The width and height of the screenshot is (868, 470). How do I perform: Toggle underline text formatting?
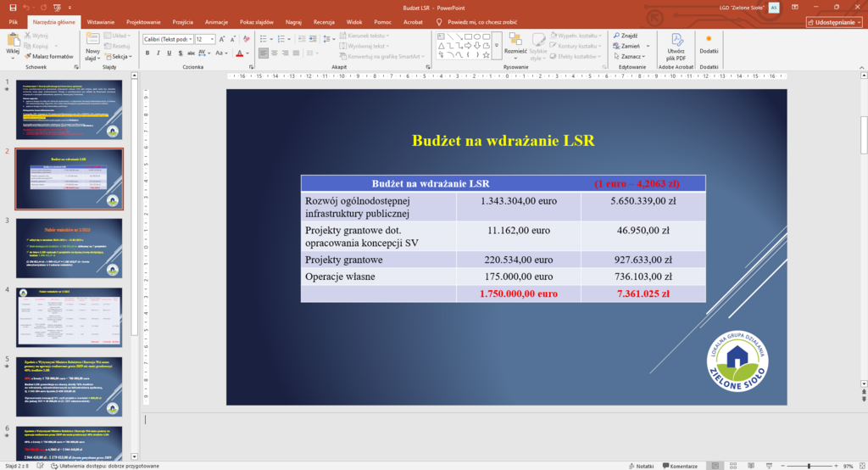170,53
